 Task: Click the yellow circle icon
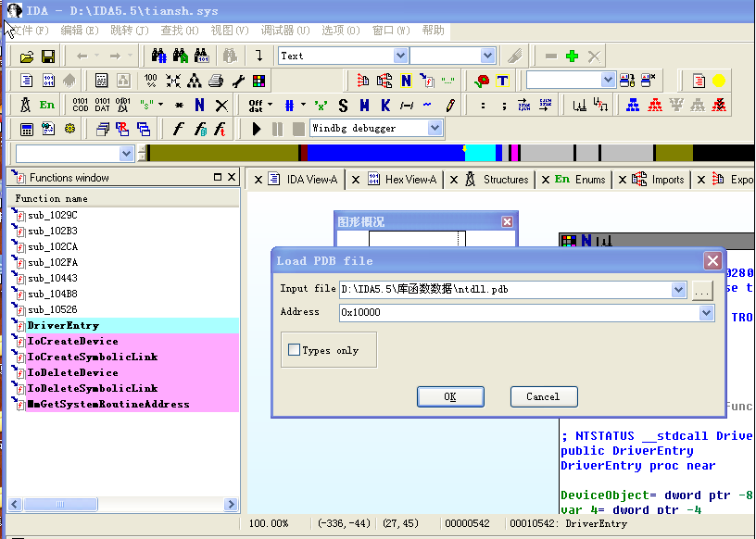point(718,81)
